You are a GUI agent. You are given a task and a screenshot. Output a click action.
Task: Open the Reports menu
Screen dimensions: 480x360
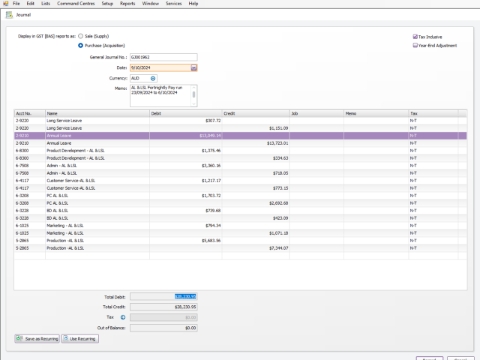[x=127, y=3]
